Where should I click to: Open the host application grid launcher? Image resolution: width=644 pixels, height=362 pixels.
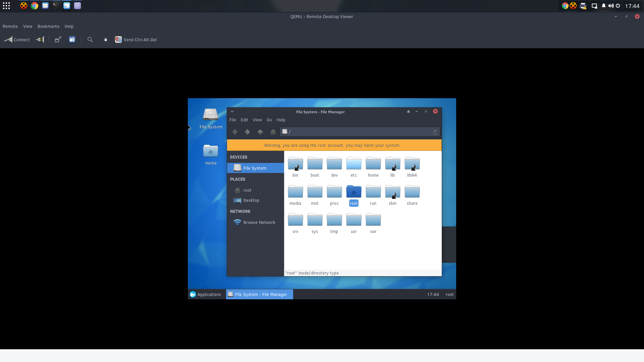point(6,6)
